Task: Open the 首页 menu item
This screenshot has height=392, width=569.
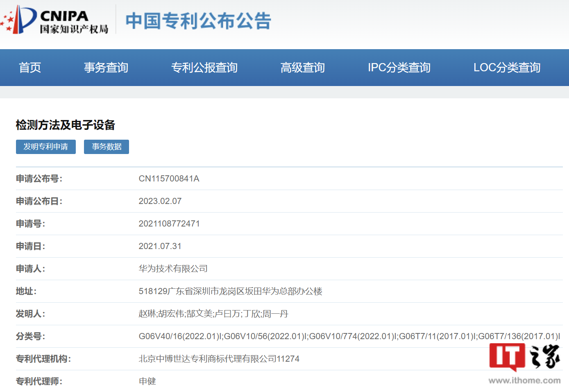Action: click(x=30, y=68)
